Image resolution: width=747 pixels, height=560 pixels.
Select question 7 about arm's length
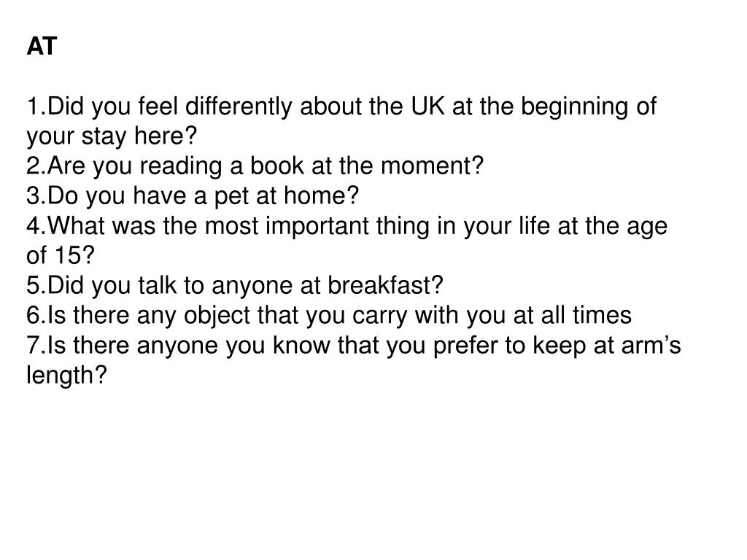click(x=354, y=360)
